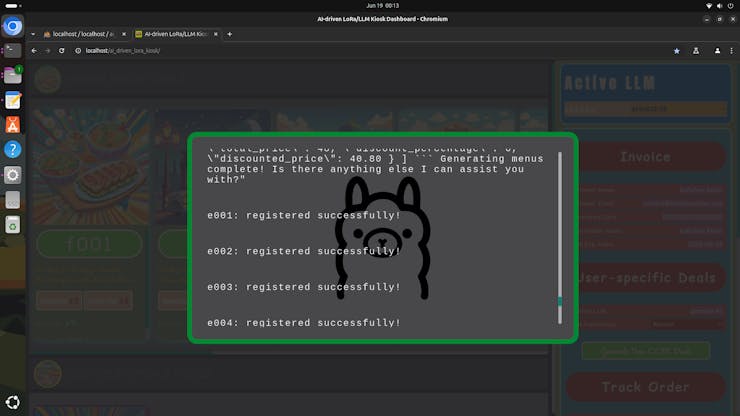The width and height of the screenshot is (740, 416).
Task: Open the Help dock icon
Action: [13, 150]
